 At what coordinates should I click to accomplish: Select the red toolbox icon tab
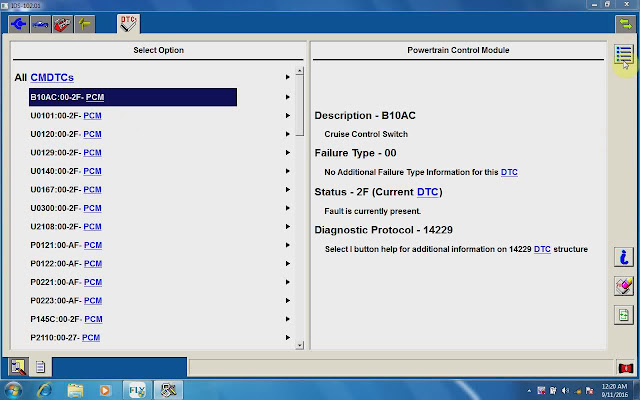click(x=62, y=24)
